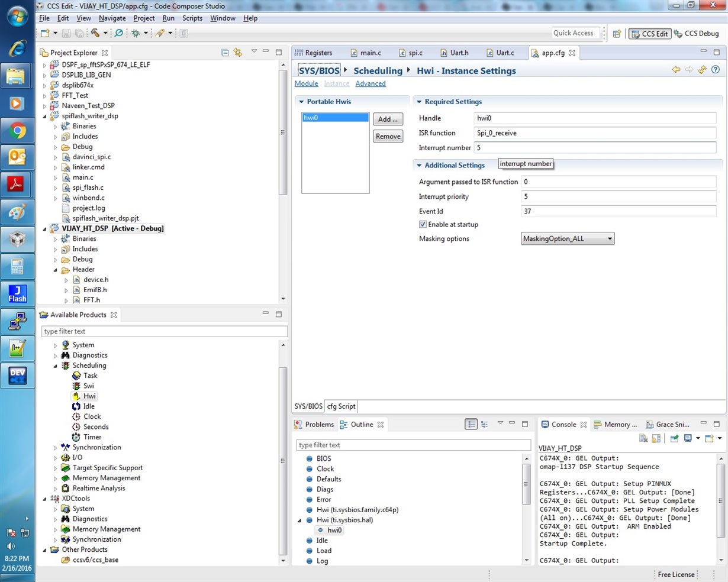Click the back arrow in app.cfg editor
728x582 pixels.
click(x=676, y=70)
